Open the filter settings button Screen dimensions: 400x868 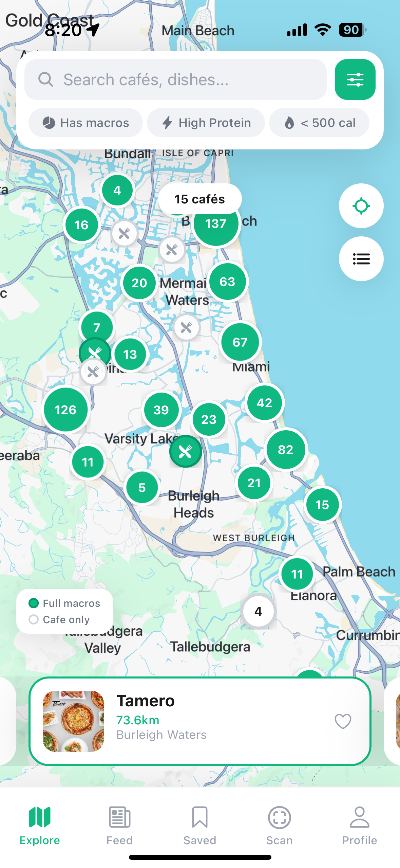(x=355, y=79)
